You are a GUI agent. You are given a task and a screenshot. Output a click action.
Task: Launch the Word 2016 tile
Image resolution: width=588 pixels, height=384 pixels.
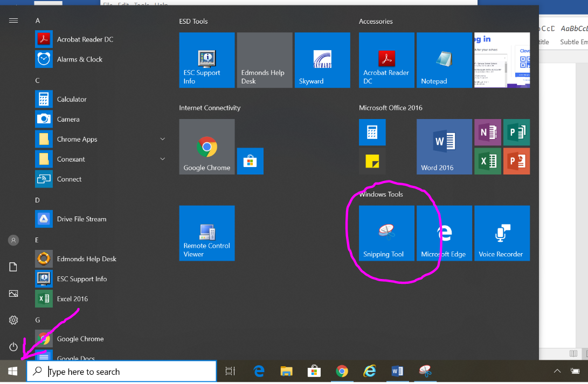445,146
